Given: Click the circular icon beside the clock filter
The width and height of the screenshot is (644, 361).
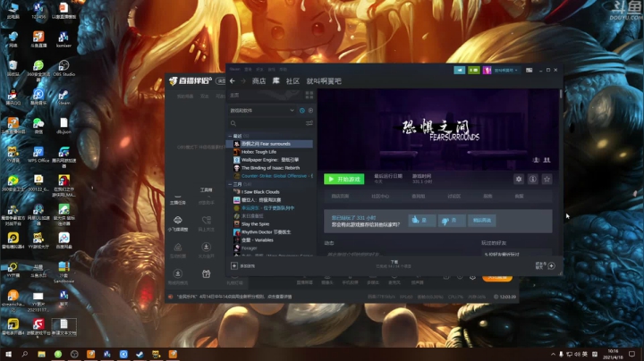Looking at the screenshot, I should tap(310, 110).
